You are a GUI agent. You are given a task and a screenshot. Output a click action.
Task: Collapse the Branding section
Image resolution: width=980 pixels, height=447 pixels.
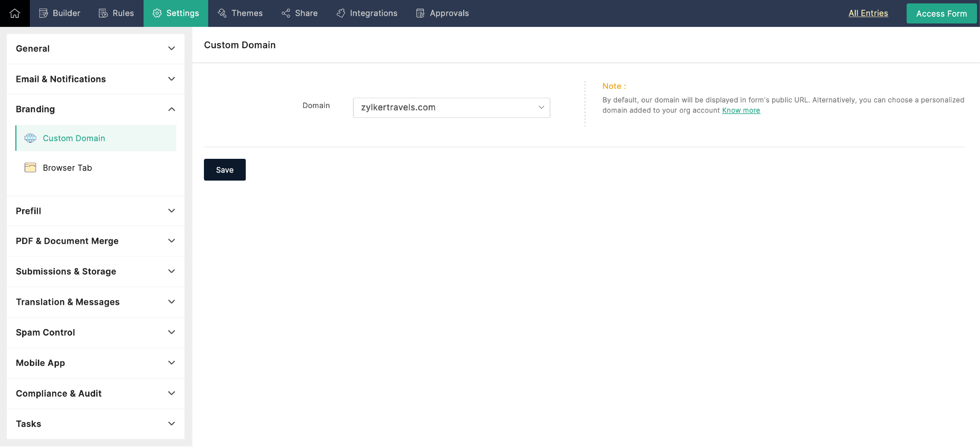(x=172, y=109)
